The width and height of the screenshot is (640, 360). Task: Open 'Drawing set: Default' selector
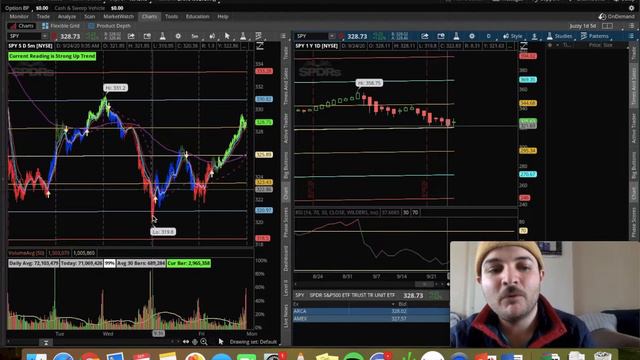click(x=253, y=342)
